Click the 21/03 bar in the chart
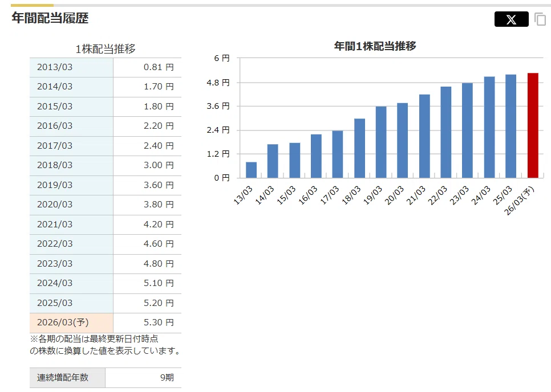Image resolution: width=551 pixels, height=392 pixels. click(x=424, y=136)
